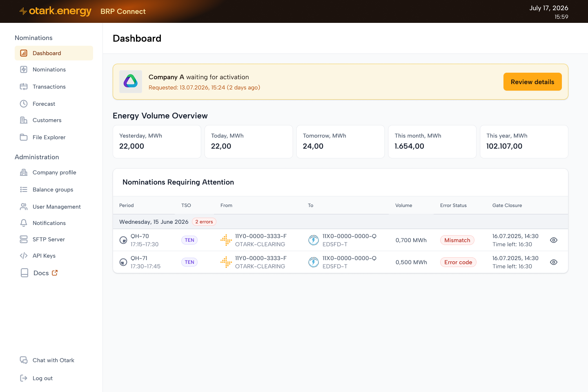Image resolution: width=588 pixels, height=392 pixels.
Task: Open Dashboard from the sidebar
Action: point(54,53)
